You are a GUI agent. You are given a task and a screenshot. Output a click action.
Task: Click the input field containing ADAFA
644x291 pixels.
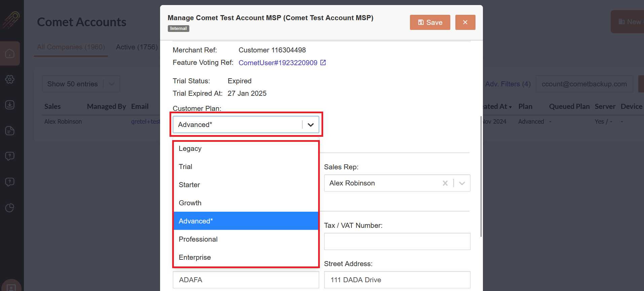246,280
